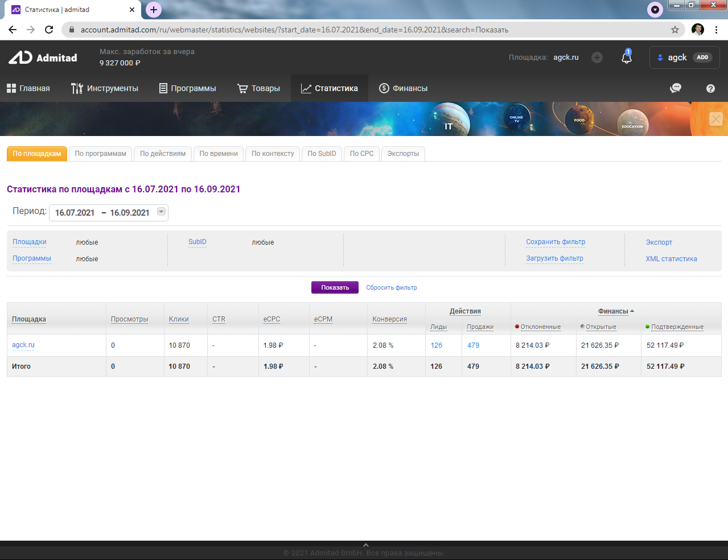Open the support chat bubble icon

pyautogui.click(x=676, y=88)
